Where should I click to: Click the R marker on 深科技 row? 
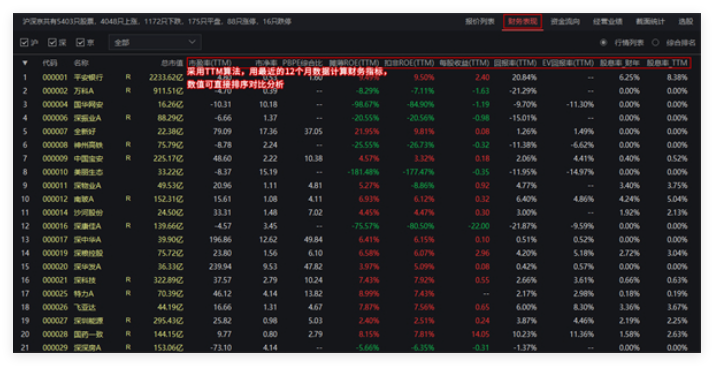coord(128,280)
